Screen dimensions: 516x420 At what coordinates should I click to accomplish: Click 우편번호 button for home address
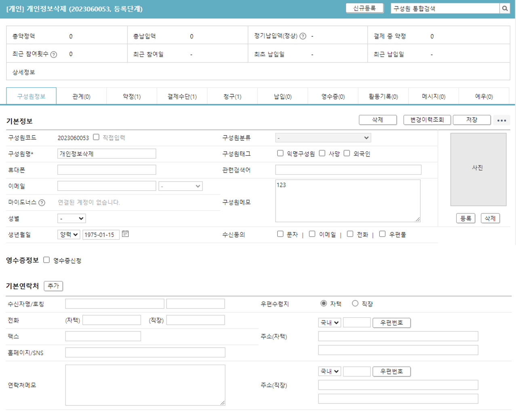click(x=391, y=323)
